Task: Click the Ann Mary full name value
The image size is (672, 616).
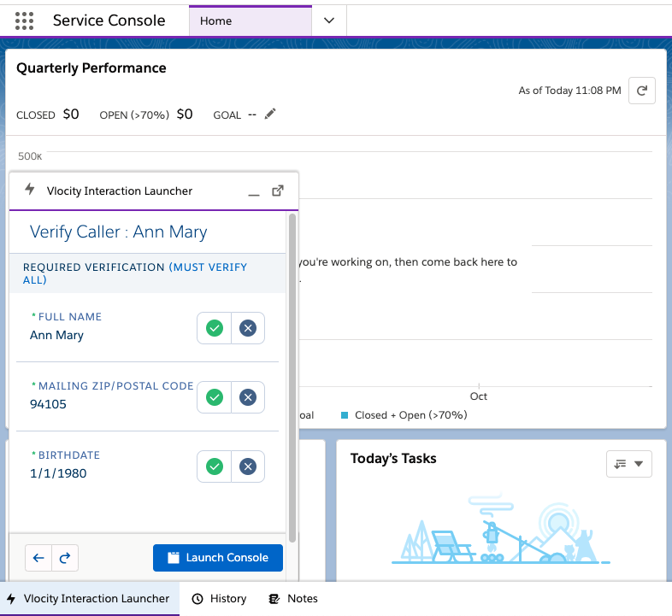Action: 56,335
